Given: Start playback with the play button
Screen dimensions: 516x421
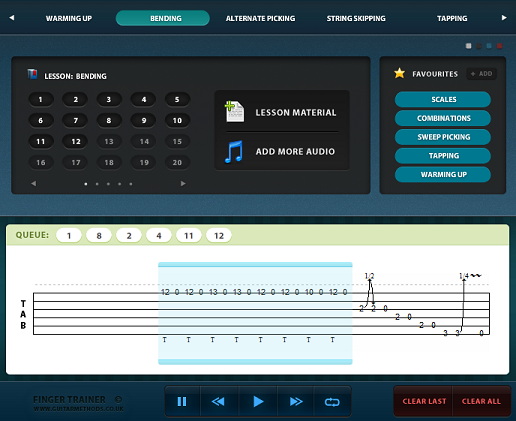Looking at the screenshot, I should tap(258, 401).
